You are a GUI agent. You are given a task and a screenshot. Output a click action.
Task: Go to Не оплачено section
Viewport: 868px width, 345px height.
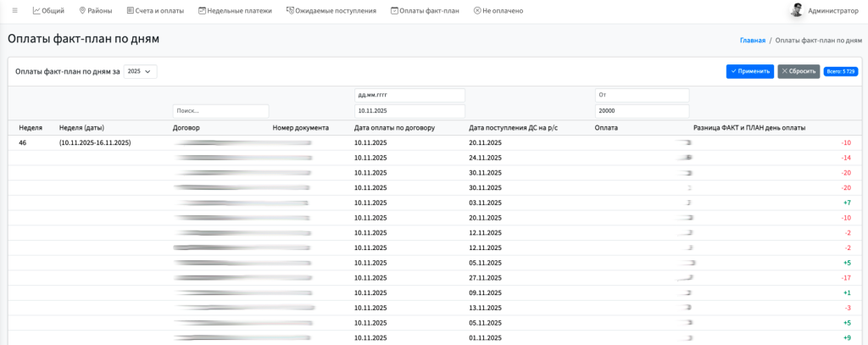(502, 11)
